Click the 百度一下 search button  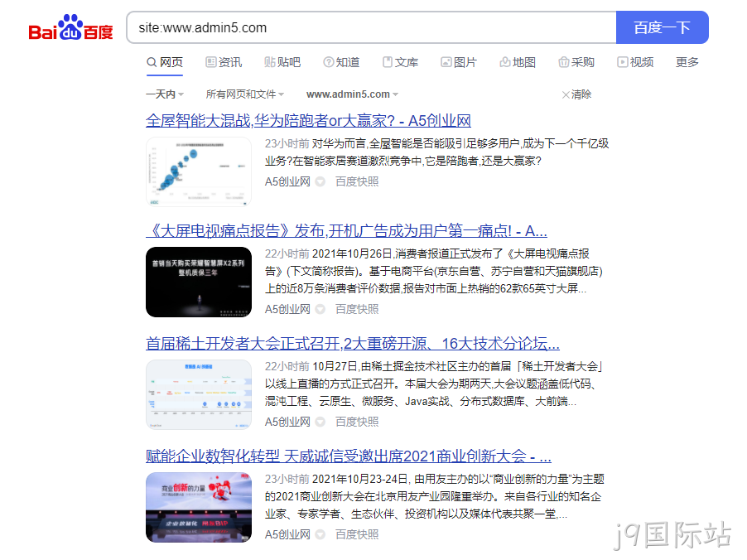(663, 27)
